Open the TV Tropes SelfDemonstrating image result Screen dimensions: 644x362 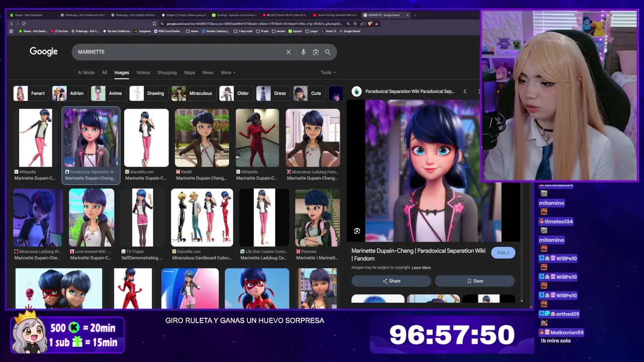[x=142, y=225]
